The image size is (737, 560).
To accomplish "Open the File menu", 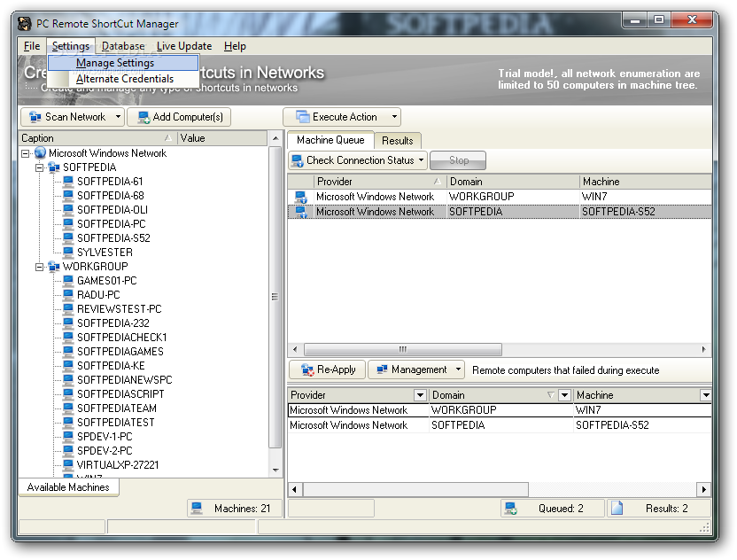I will 32,46.
